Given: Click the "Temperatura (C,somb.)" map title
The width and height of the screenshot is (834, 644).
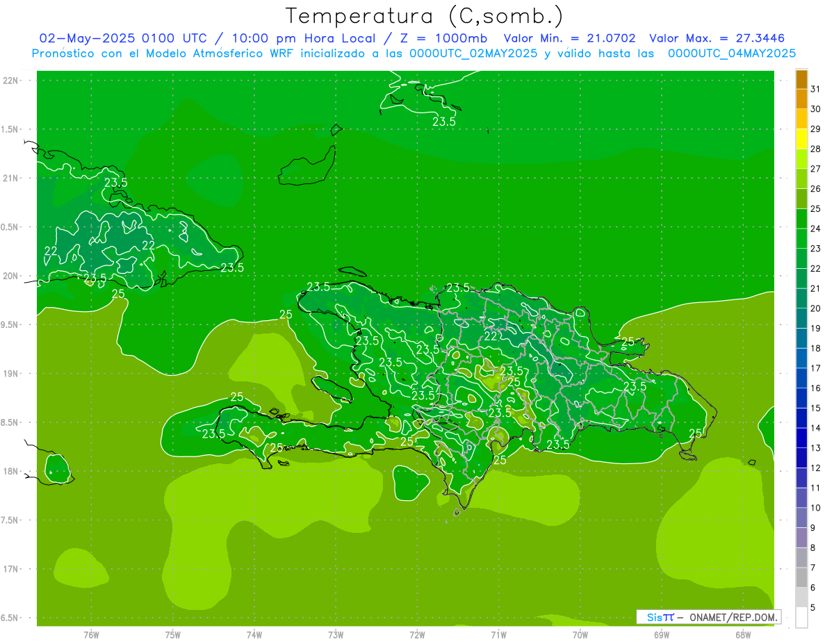Looking at the screenshot, I should click(x=424, y=16).
